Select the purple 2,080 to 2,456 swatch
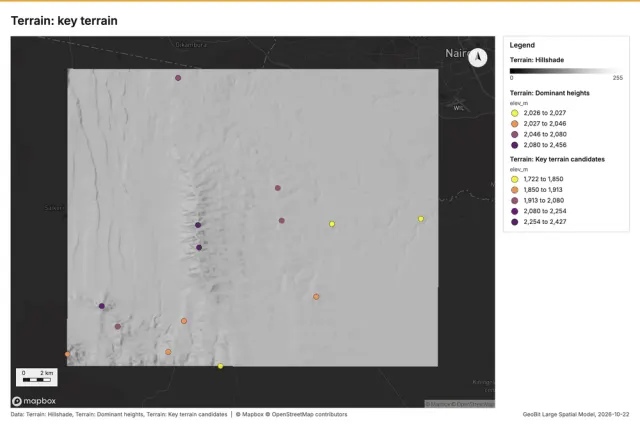Viewport: 640px width, 427px height. tap(515, 145)
